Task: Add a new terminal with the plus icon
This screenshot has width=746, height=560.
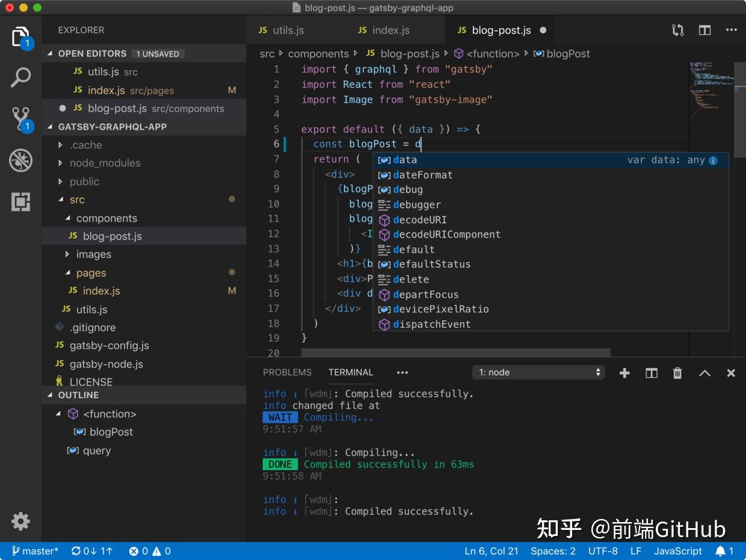Action: click(x=624, y=373)
